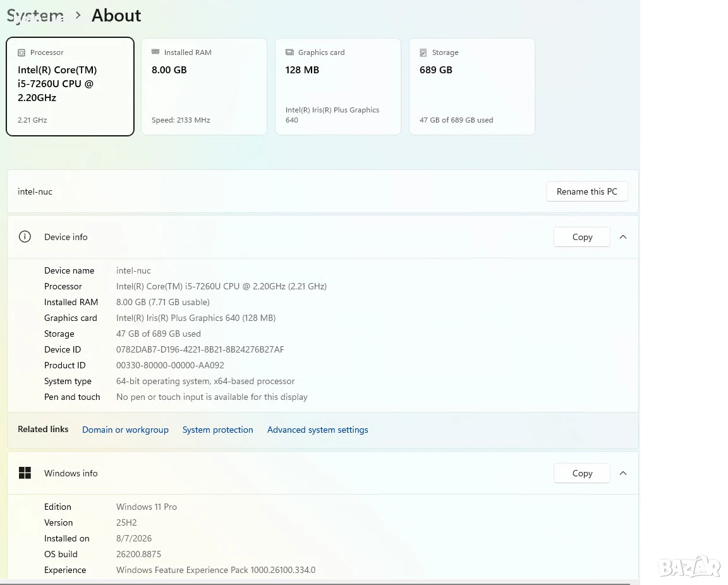
Task: Click Intel(R) Iris(R) Plus Graphics 640 (128 MB) value
Action: point(196,318)
